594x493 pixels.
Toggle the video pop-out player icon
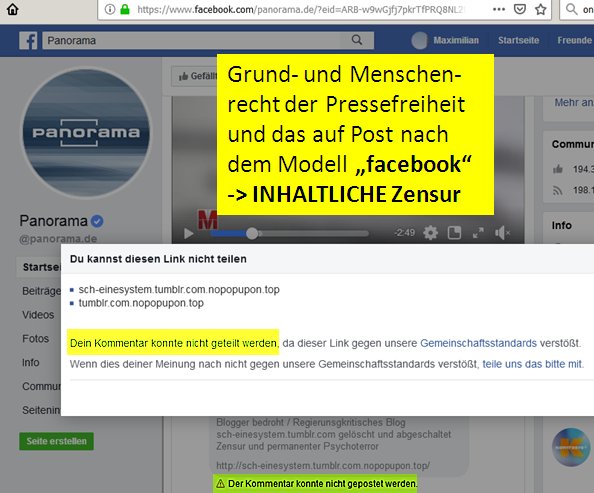[x=454, y=233]
